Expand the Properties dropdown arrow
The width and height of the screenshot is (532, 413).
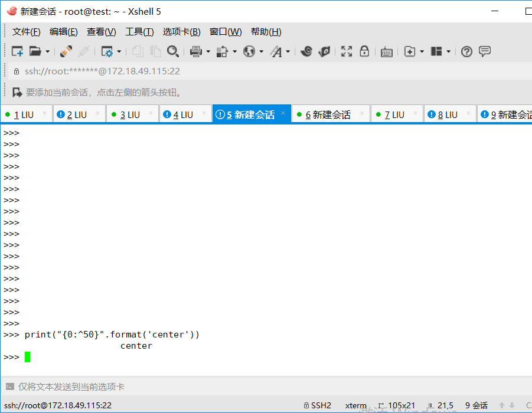click(119, 51)
